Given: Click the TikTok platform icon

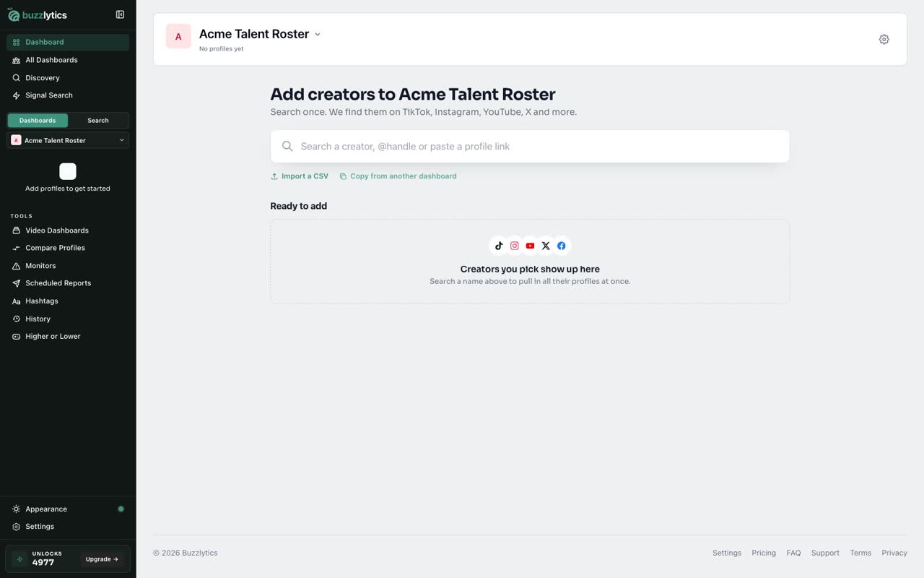Looking at the screenshot, I should click(x=499, y=246).
